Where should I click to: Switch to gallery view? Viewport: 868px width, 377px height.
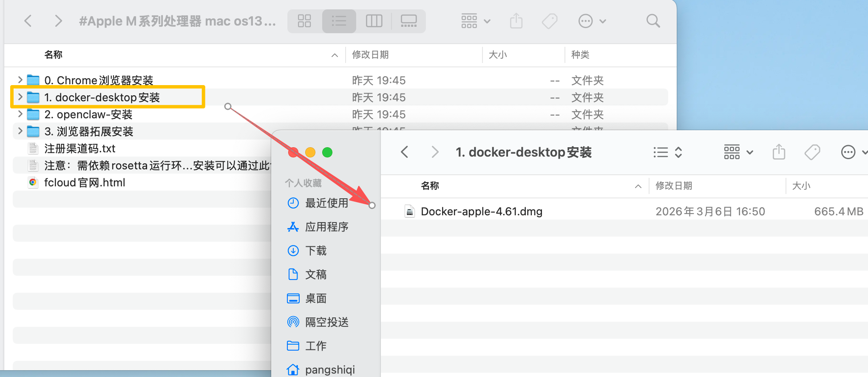[408, 21]
